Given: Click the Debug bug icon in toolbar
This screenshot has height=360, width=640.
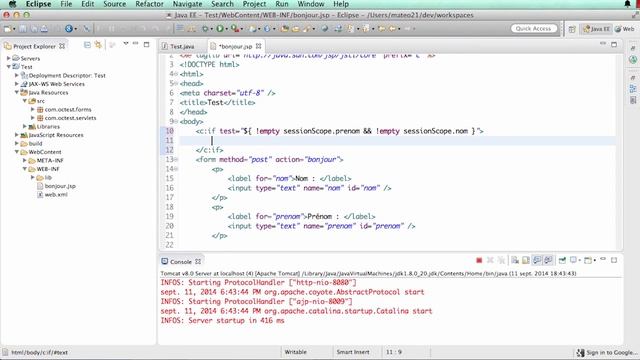Looking at the screenshot, I should tap(205, 29).
